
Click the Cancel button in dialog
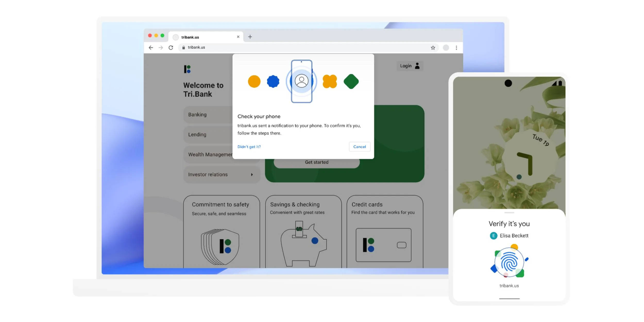tap(359, 147)
